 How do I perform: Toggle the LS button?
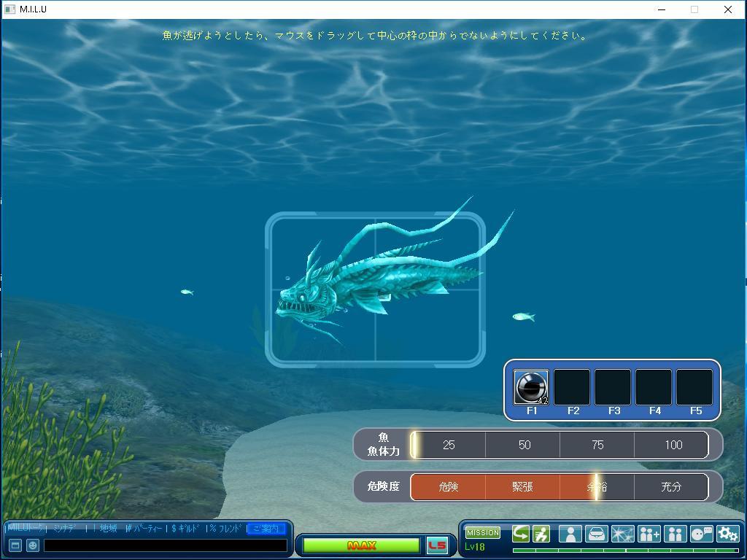(437, 545)
